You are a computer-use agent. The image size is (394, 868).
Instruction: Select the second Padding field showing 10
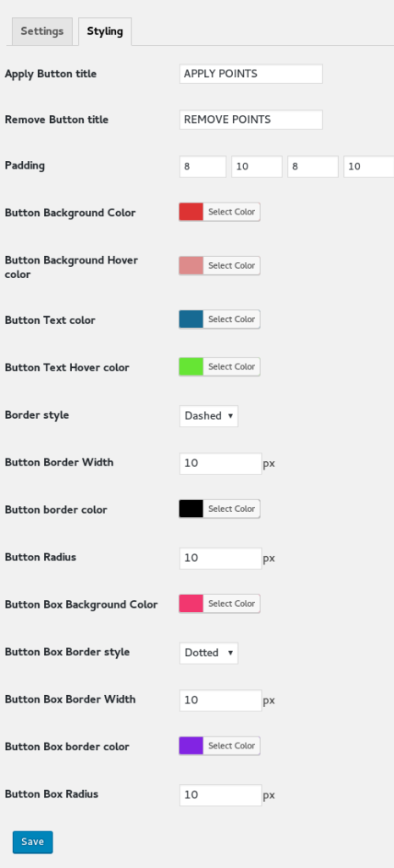pos(257,167)
